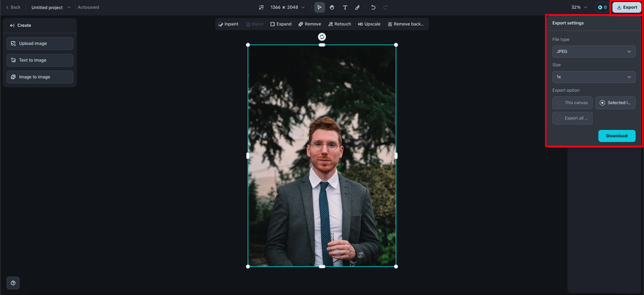This screenshot has width=644, height=295.
Task: Open Text to image generator
Action: (x=40, y=60)
